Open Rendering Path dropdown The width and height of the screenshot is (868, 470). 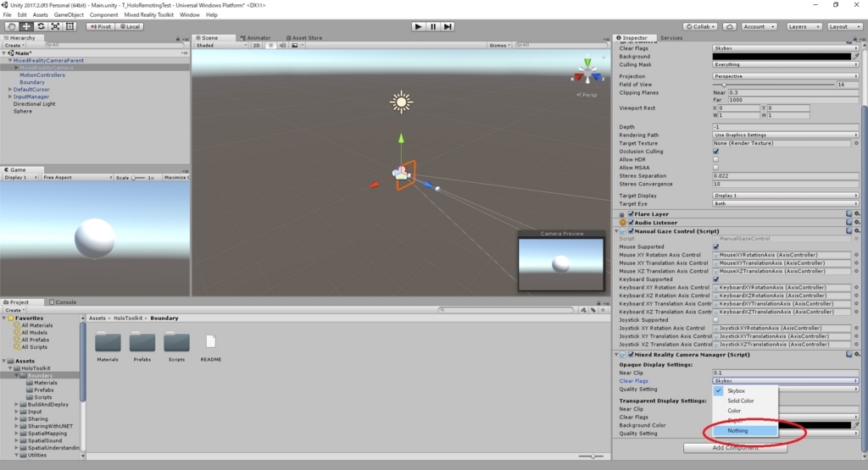coord(786,135)
